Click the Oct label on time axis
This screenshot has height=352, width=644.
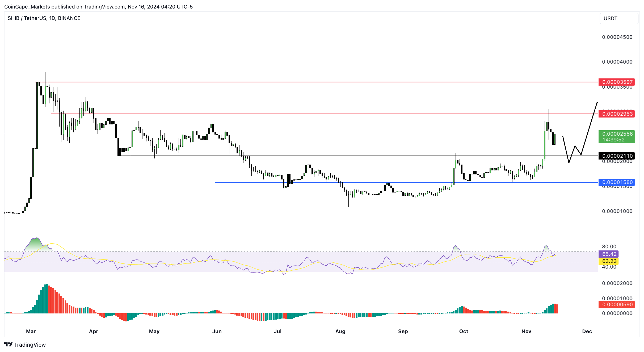pos(464,331)
